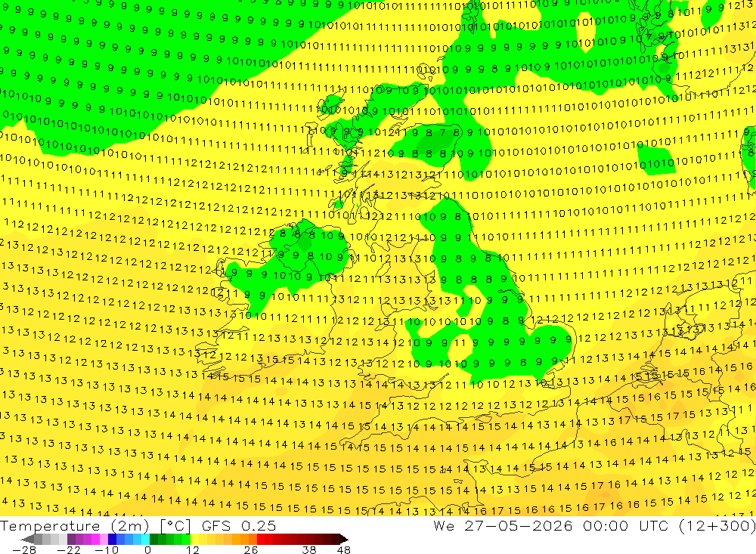The image size is (756, 554).
Task: Click the '38' legend value
Action: pyautogui.click(x=309, y=549)
